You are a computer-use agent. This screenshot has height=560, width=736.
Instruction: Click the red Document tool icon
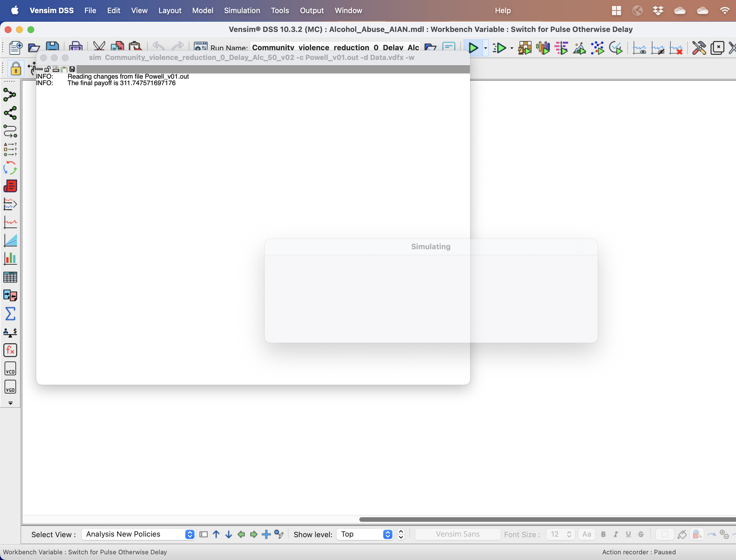click(x=10, y=186)
